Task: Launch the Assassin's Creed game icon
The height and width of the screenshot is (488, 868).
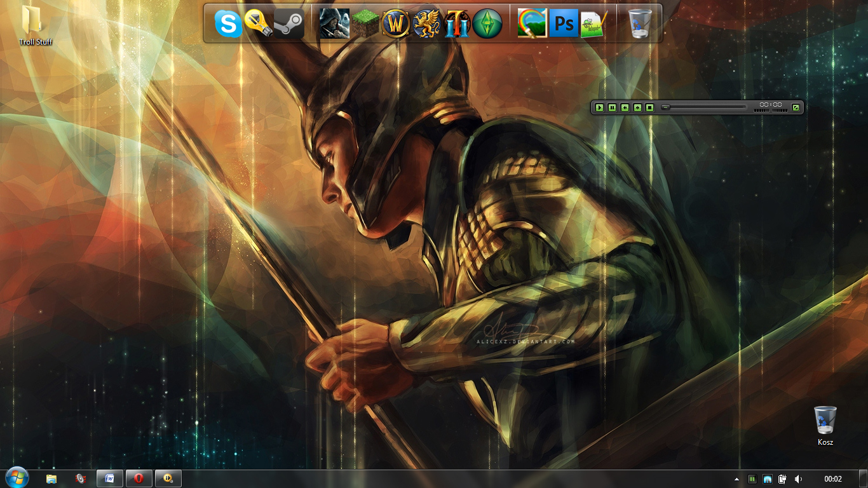Action: point(334,24)
